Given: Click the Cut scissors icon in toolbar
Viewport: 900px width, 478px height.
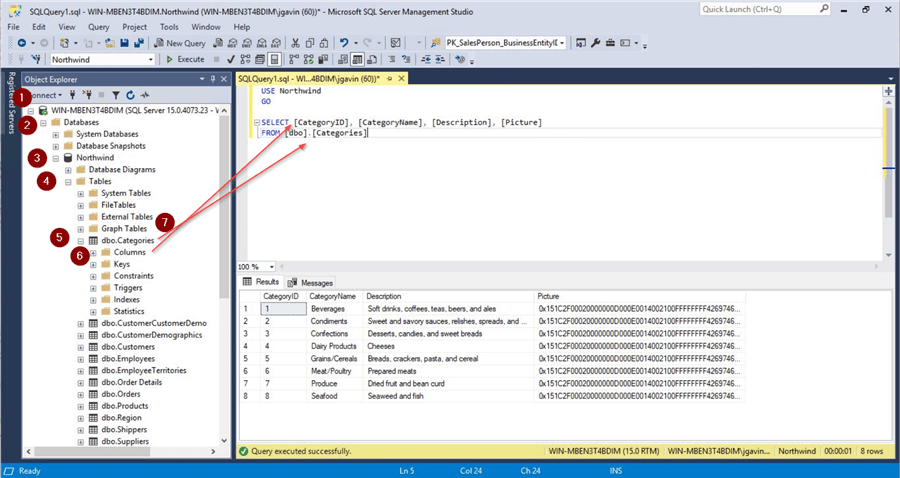Looking at the screenshot, I should tap(296, 43).
